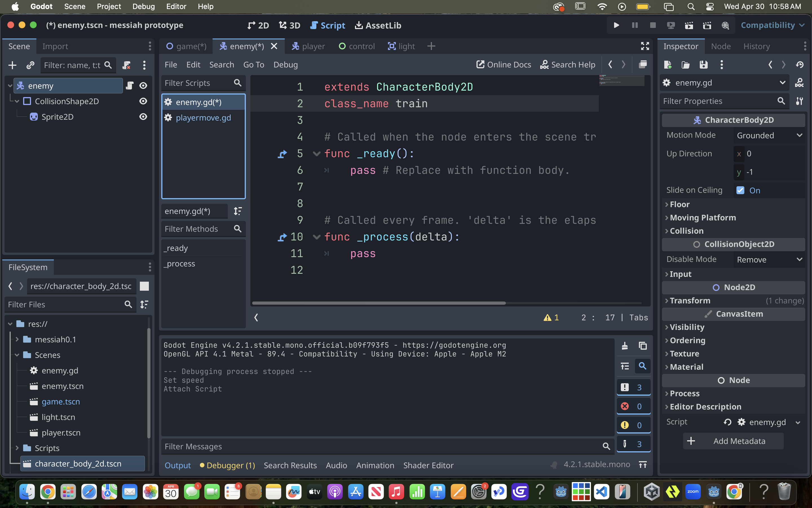Screen dimensions: 812x508
Task: Toggle error messages filter in output
Action: pyautogui.click(x=634, y=406)
